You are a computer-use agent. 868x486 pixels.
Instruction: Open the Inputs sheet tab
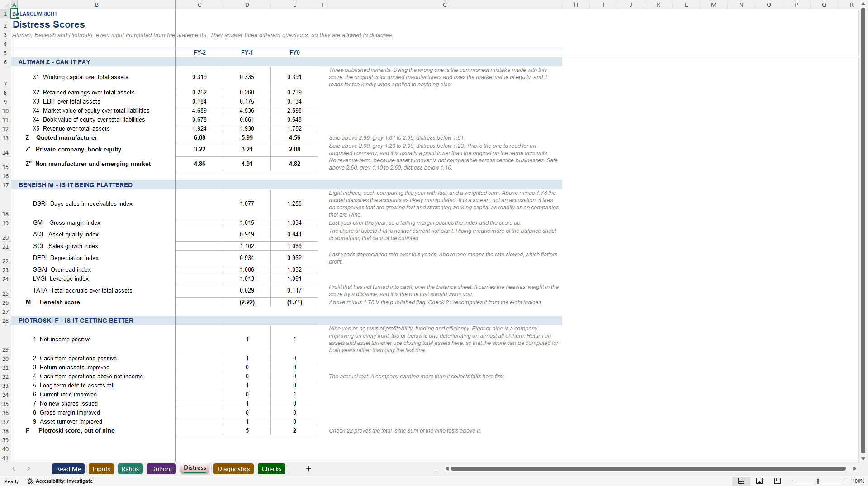tap(101, 469)
